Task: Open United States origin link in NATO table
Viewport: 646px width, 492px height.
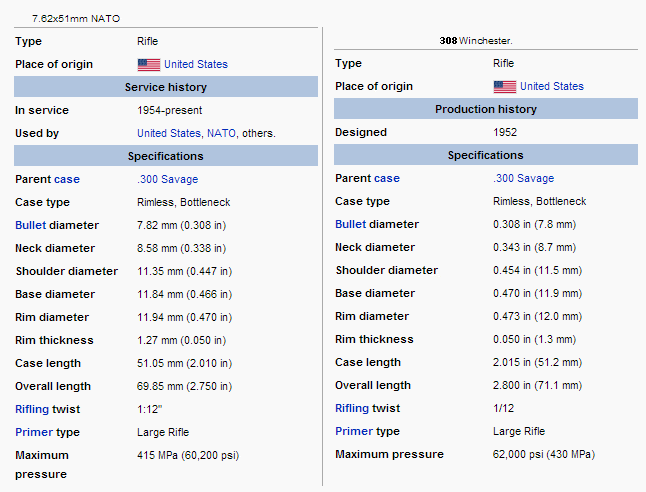Action: point(196,64)
